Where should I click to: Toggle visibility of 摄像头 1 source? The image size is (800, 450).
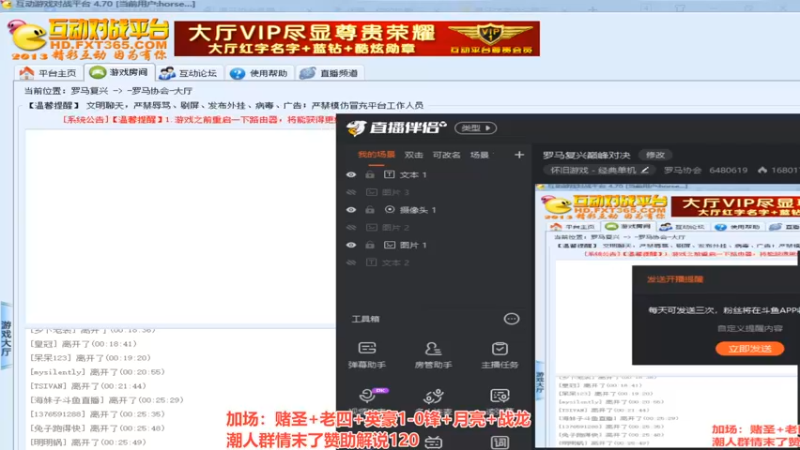[x=351, y=210]
